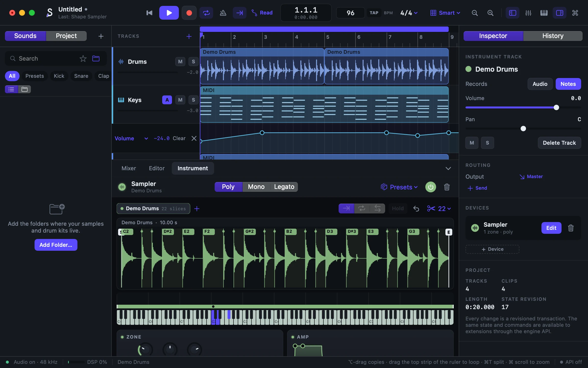Click the favorites star in the search box
Viewport: 588px width, 368px height.
click(x=83, y=58)
